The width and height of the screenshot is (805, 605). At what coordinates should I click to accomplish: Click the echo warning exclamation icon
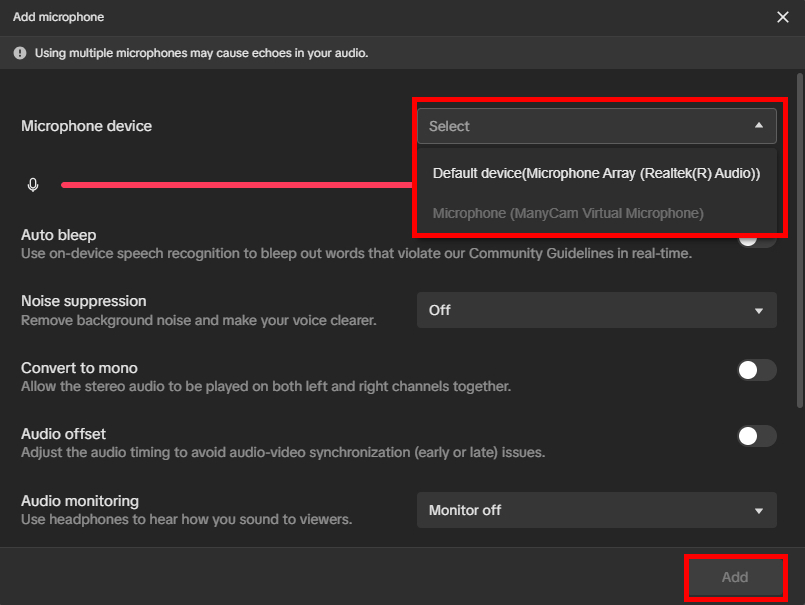pyautogui.click(x=20, y=53)
